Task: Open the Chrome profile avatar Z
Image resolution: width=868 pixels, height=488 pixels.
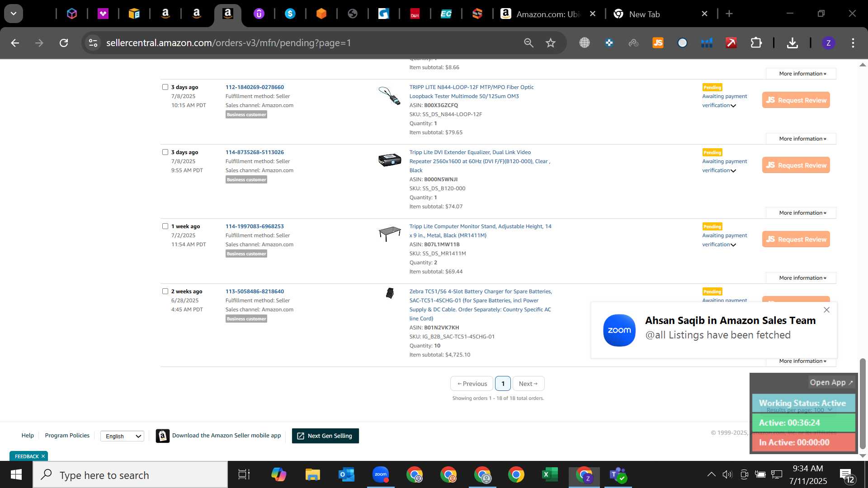Action: [828, 43]
